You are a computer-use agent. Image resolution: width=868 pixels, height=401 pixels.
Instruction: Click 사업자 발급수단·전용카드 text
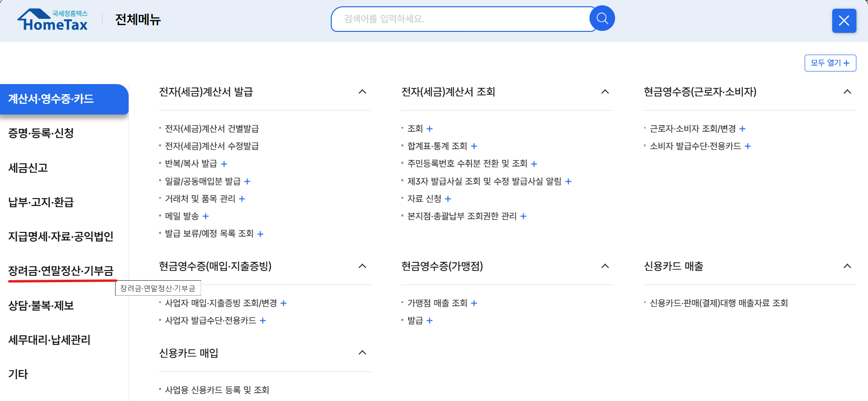(210, 320)
